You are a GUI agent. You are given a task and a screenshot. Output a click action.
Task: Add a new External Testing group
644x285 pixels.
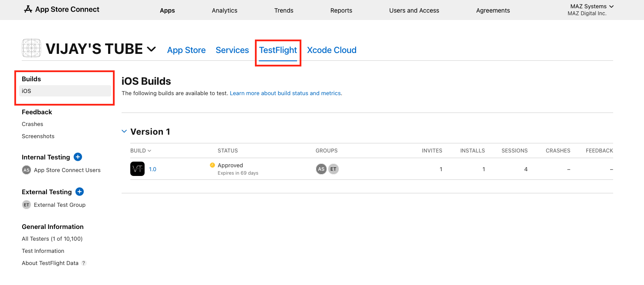click(79, 192)
